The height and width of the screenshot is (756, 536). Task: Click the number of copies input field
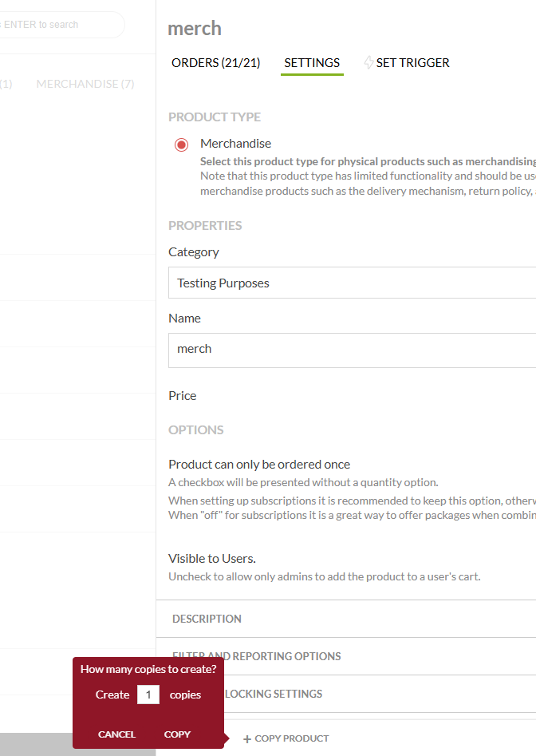(x=148, y=695)
